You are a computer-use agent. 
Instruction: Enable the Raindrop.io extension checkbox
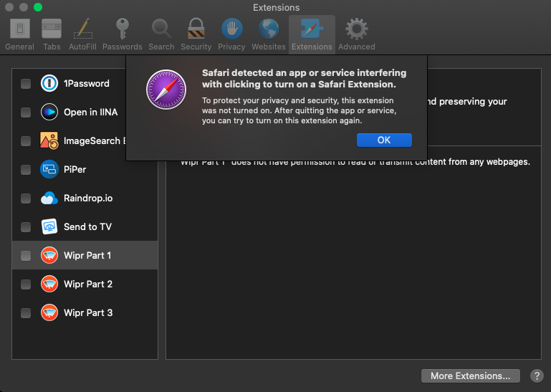tap(26, 199)
